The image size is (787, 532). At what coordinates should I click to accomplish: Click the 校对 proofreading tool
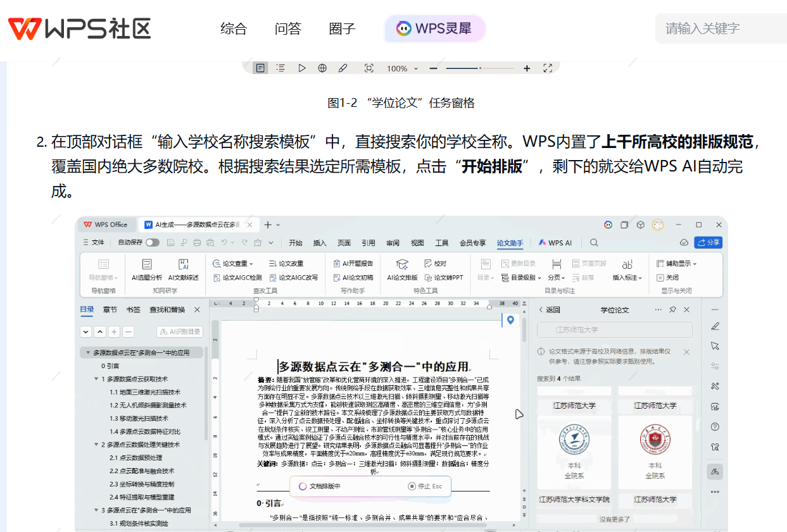click(x=435, y=263)
